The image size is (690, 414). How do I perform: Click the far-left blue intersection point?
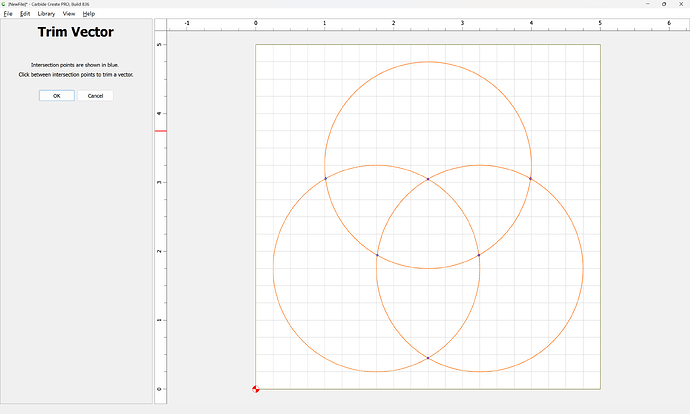pos(325,178)
